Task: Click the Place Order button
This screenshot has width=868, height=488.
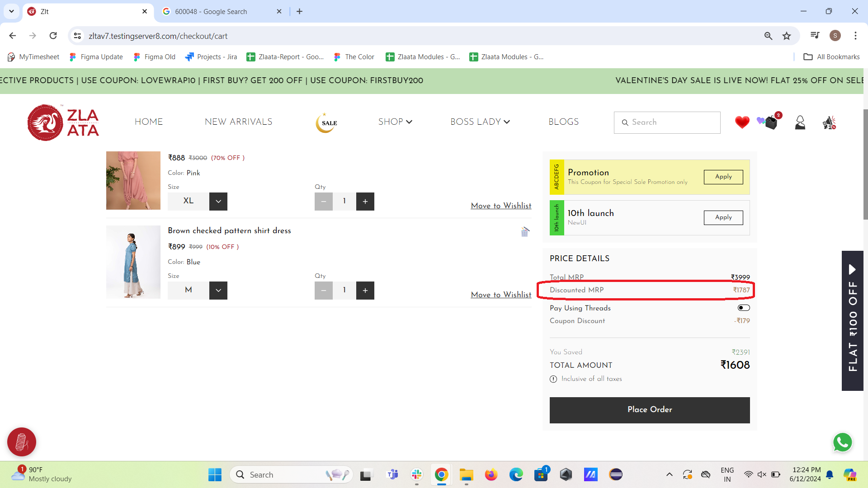Action: (x=649, y=410)
